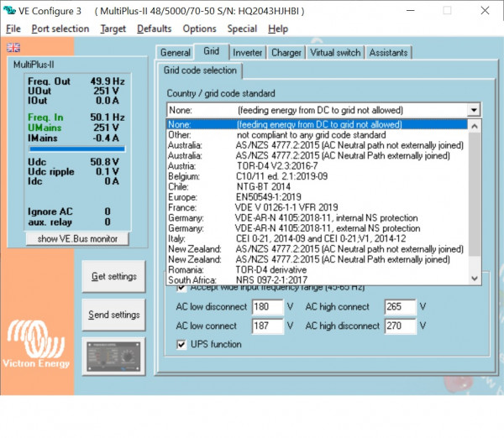
Task: Click the Victron Energy logo
Action: coord(36,343)
